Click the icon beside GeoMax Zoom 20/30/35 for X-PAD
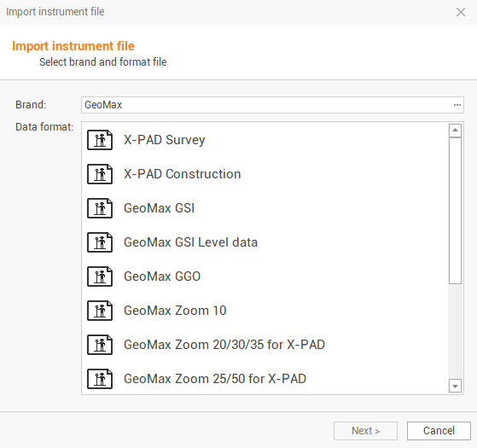The width and height of the screenshot is (477, 448). (x=100, y=345)
